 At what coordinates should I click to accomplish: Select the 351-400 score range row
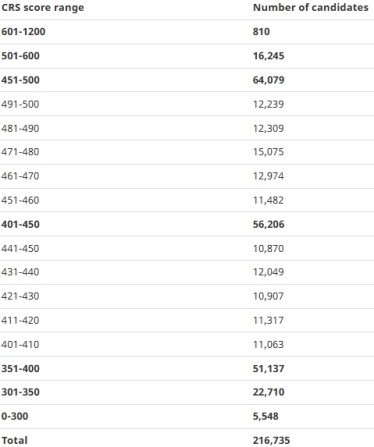[x=187, y=369]
